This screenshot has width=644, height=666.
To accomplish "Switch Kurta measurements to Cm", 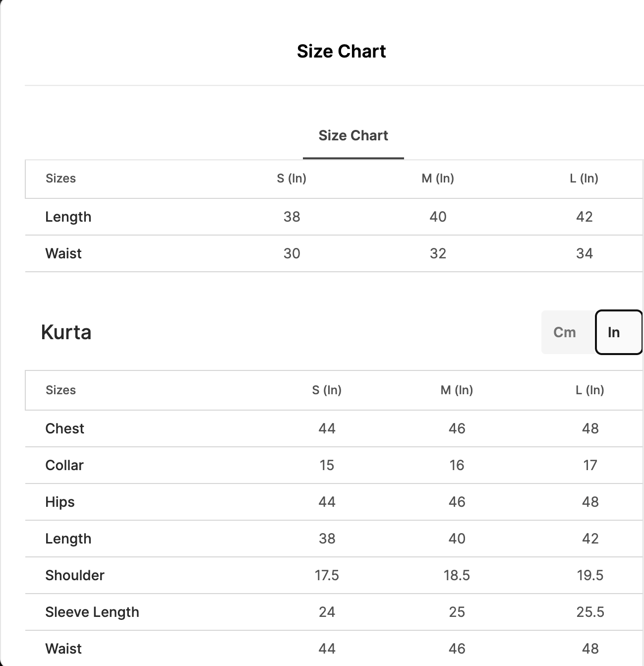I will [565, 332].
